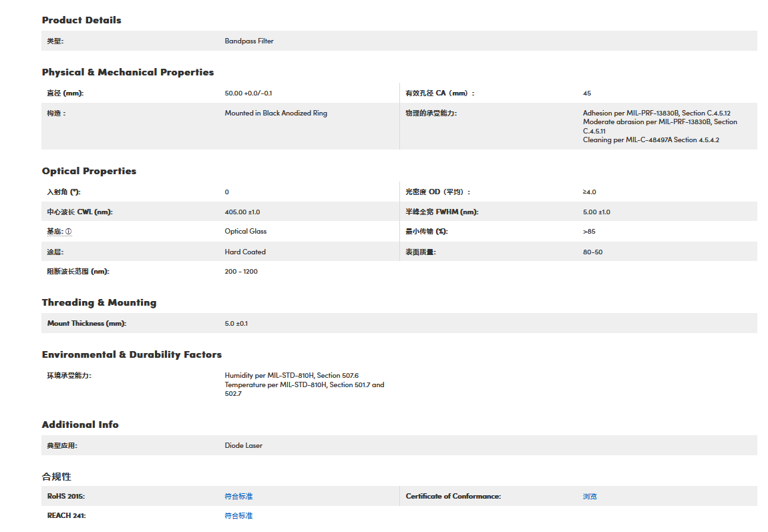Click 浏览 for Certificate of Conformance
Image resolution: width=768 pixels, height=532 pixels.
tap(590, 496)
